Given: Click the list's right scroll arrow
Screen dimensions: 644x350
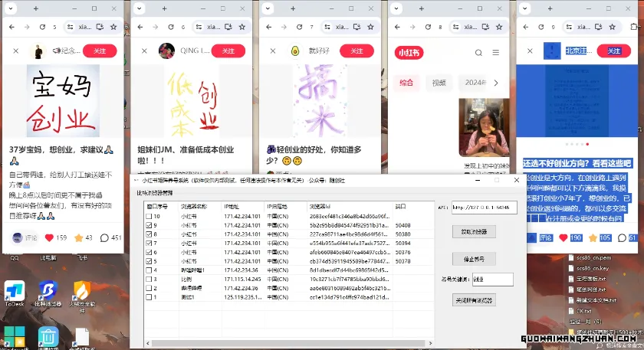Looking at the screenshot, I should click(x=430, y=343).
